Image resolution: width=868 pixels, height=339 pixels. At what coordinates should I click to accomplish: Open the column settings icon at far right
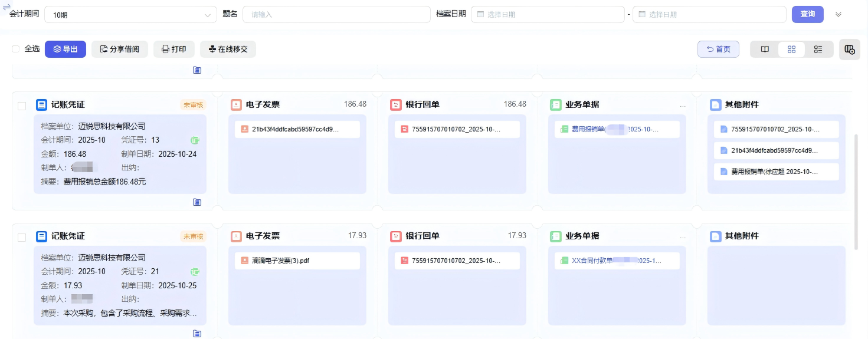pos(849,50)
